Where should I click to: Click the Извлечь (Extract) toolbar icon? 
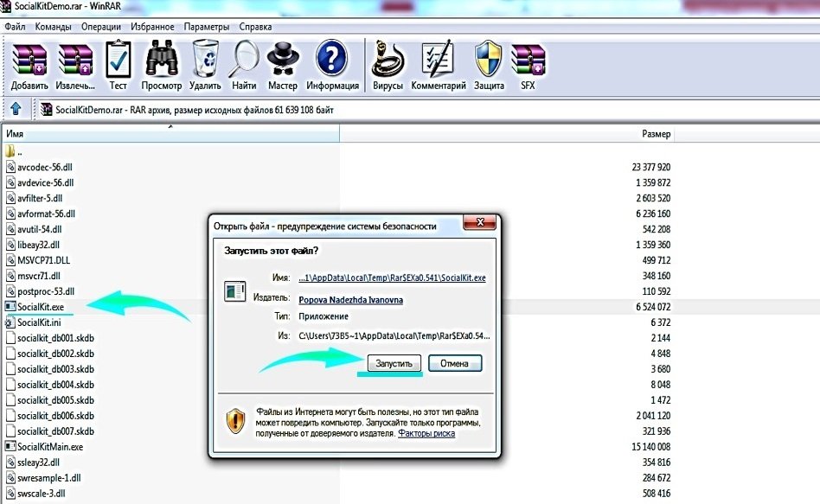(75, 60)
